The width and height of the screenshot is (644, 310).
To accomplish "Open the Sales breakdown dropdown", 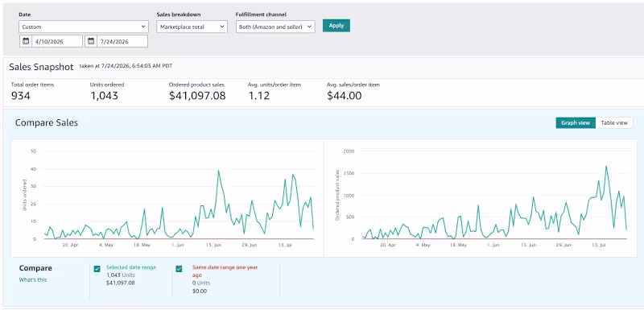I will pos(192,27).
